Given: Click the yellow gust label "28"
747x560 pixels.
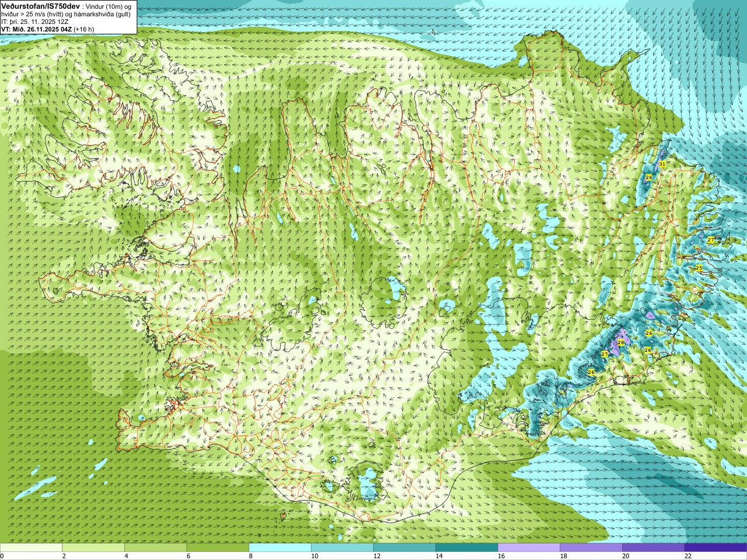Looking at the screenshot, I should point(621,342).
